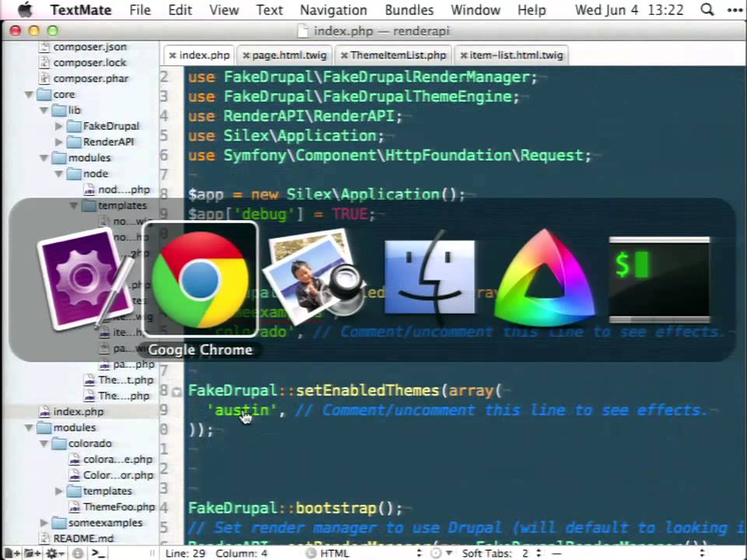Click the new folder icon in drawer footer
747x560 pixels.
[32, 553]
